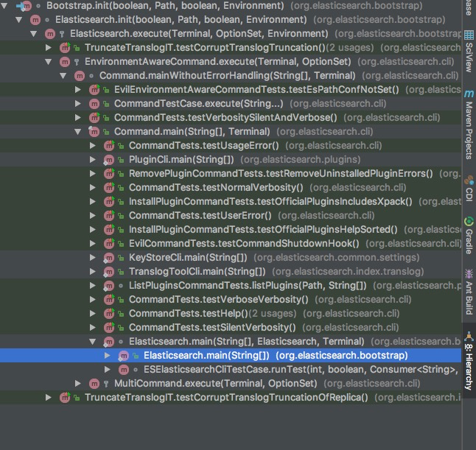Viewport: 476px width, 450px height.
Task: Click method icon of Bootstrap.init row
Action: click(x=26, y=5)
